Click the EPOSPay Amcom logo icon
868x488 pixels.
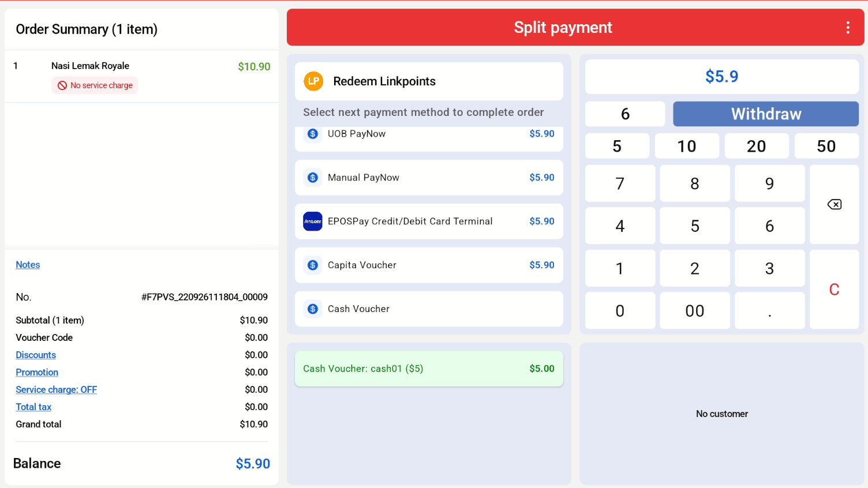[x=313, y=222]
